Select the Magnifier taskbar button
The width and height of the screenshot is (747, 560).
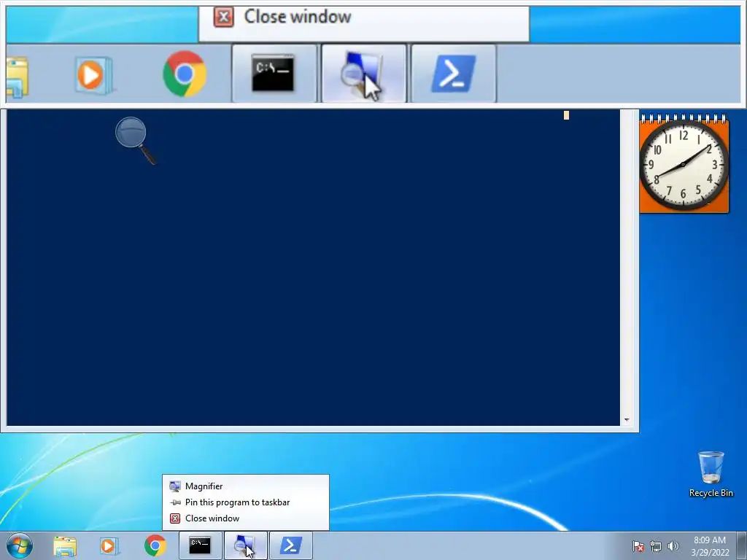tap(245, 545)
